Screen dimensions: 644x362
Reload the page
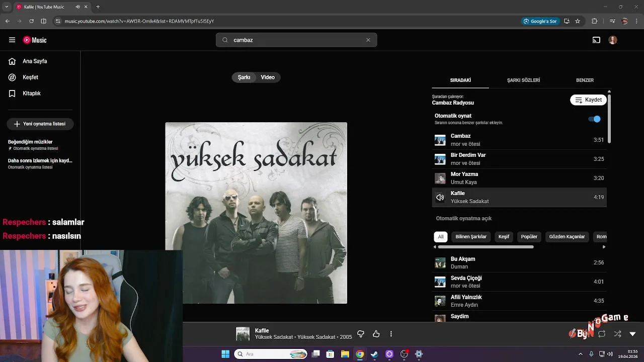[31, 21]
